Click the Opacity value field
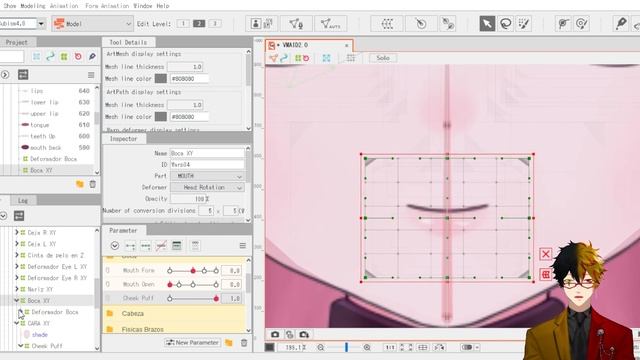The image size is (640, 360). (x=190, y=199)
